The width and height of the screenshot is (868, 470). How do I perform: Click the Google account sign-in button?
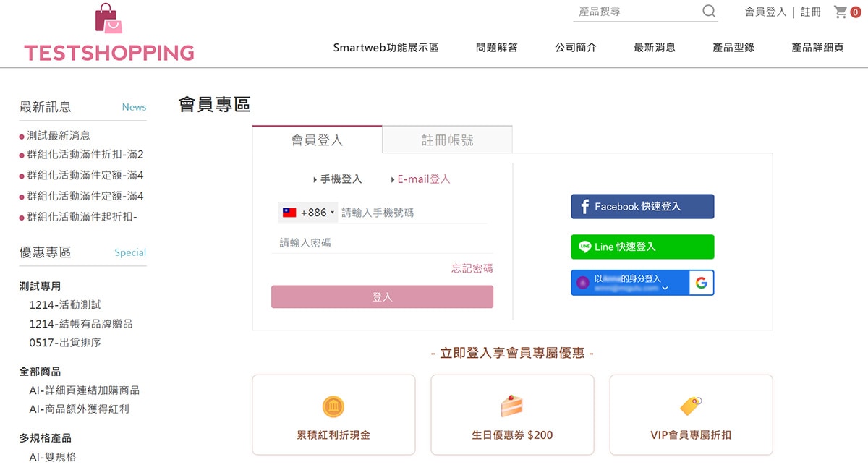642,283
